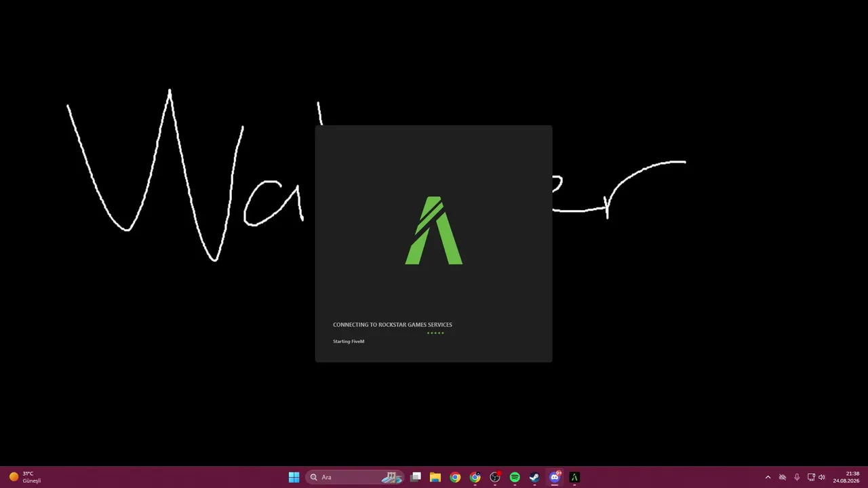This screenshot has height=488, width=868.
Task: Click the microphone icon in the tray
Action: pos(797,477)
